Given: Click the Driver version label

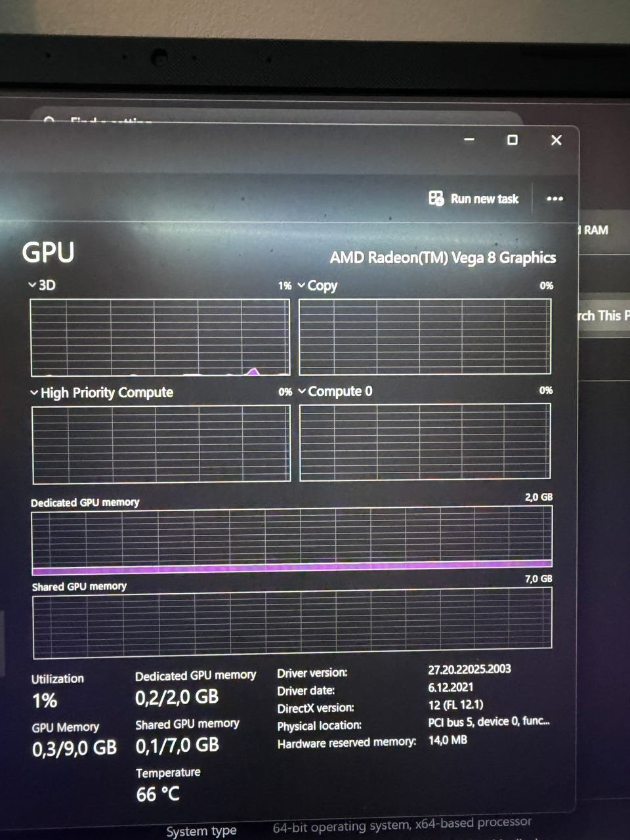Looking at the screenshot, I should (x=312, y=673).
